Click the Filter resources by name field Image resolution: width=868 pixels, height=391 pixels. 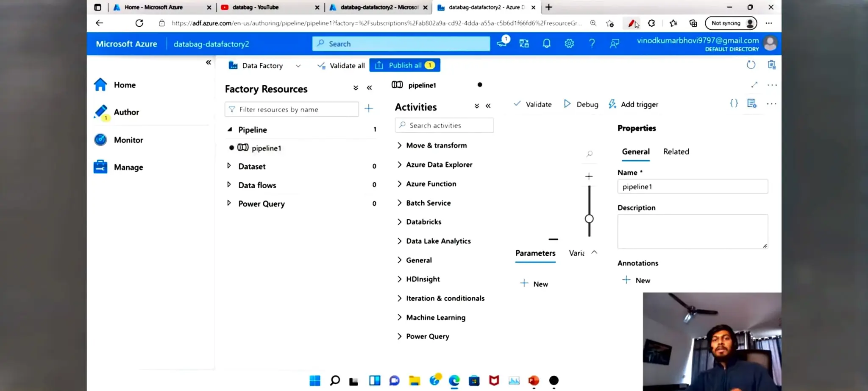click(x=292, y=109)
